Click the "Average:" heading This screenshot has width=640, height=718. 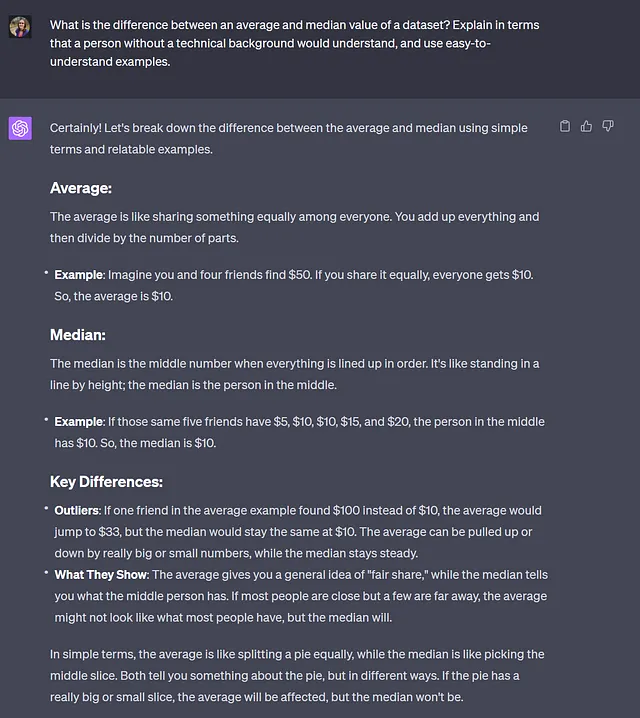81,188
